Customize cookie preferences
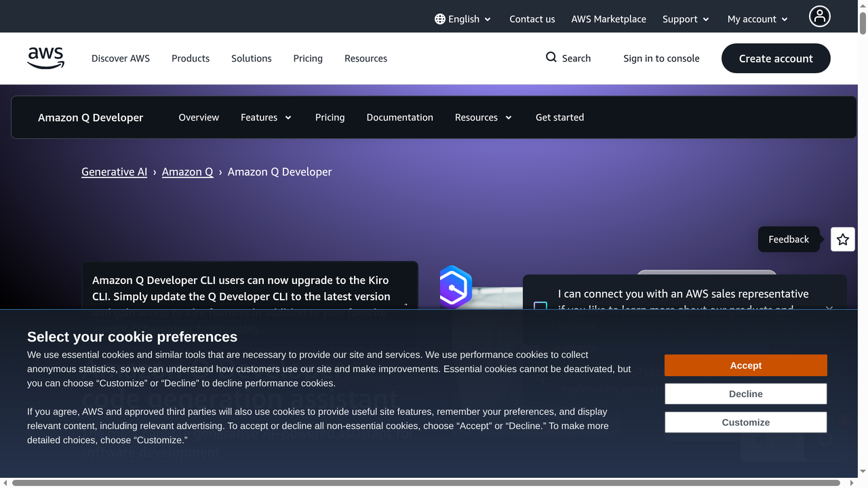The height and width of the screenshot is (488, 868). 745,422
